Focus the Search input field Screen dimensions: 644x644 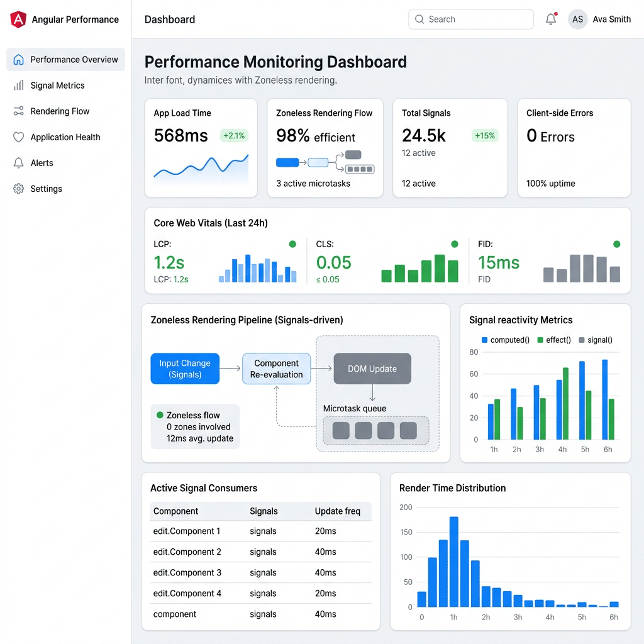[x=470, y=19]
